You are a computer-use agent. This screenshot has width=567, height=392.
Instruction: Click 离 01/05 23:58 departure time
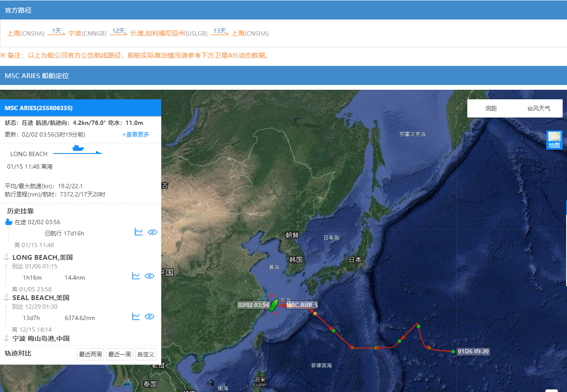[x=32, y=289]
